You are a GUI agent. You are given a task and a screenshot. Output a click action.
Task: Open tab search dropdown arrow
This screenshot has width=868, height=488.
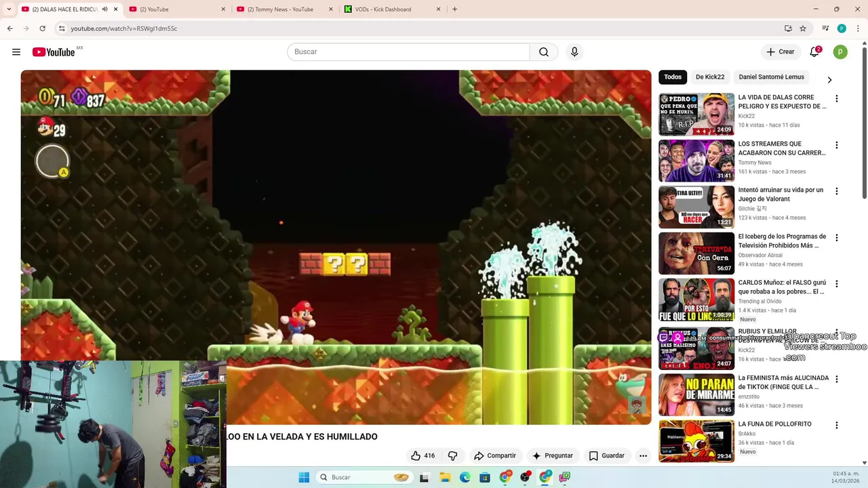pos(9,9)
